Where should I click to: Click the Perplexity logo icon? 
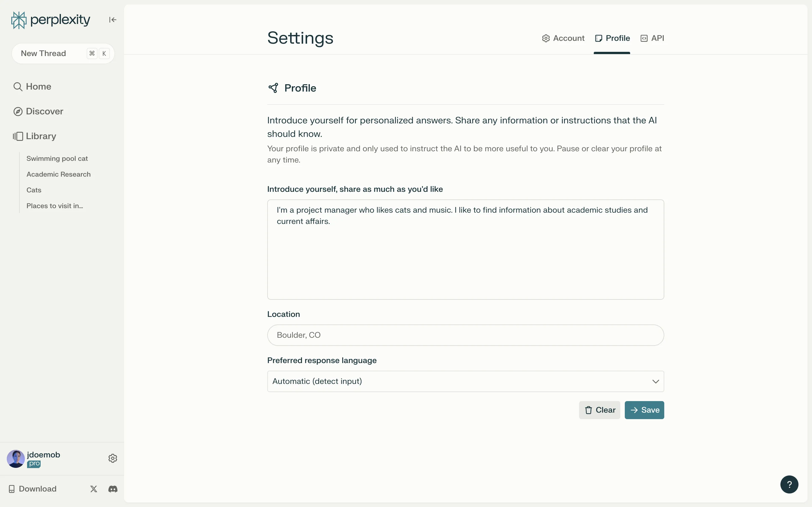pos(18,20)
